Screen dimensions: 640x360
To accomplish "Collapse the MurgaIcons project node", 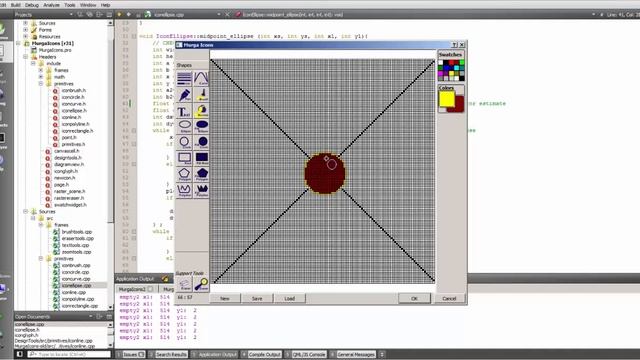I will pos(18,43).
